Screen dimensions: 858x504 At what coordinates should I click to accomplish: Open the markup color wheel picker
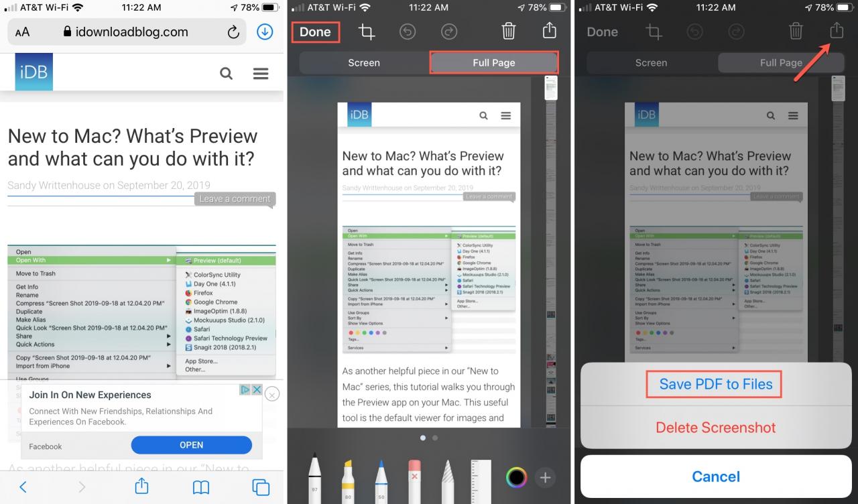516,477
